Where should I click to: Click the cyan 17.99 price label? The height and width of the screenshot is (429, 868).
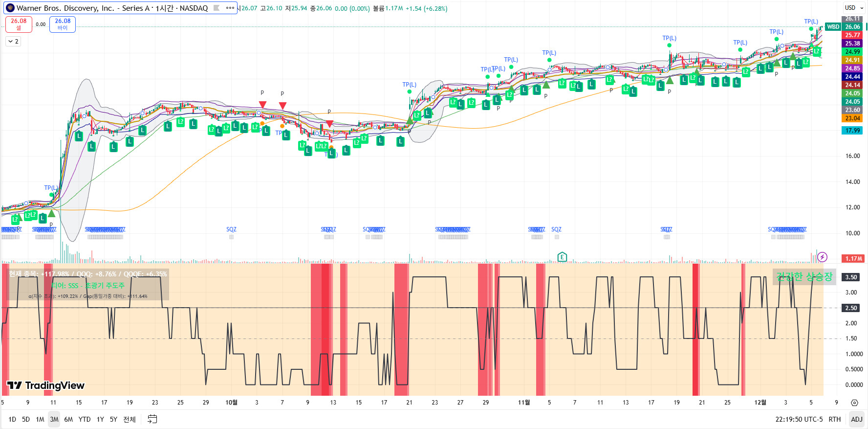pyautogui.click(x=852, y=131)
